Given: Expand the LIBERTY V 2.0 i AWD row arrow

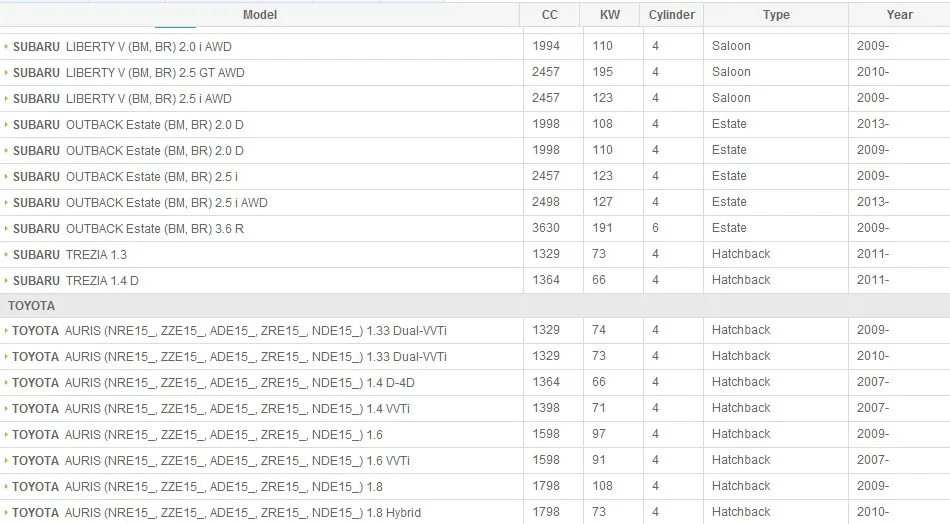Looking at the screenshot, I should [6, 46].
